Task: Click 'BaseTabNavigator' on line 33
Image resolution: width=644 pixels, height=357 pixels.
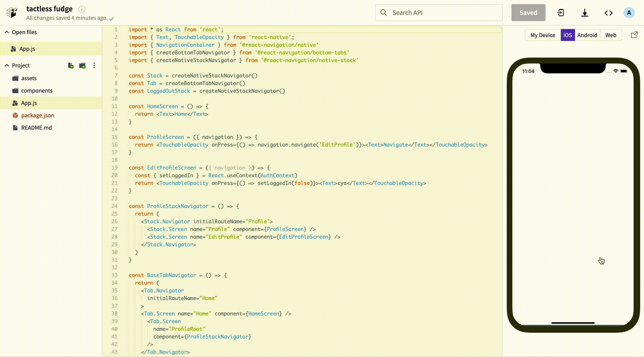Action: tap(172, 275)
